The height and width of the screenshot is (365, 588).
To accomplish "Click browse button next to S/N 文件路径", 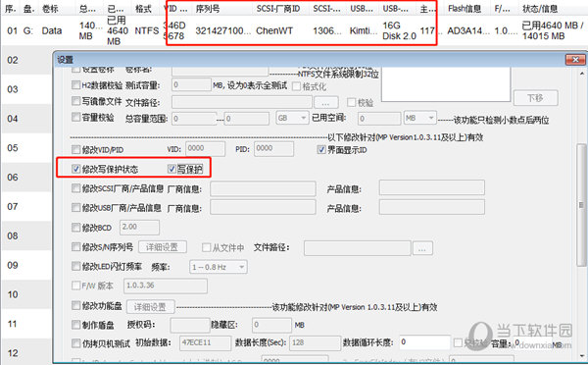I will [x=422, y=248].
